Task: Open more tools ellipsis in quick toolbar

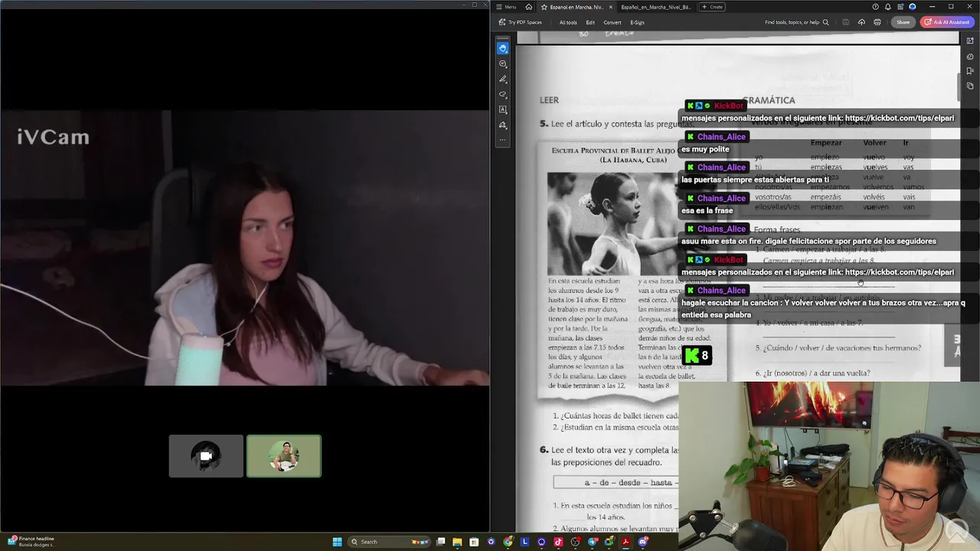Action: (x=503, y=140)
